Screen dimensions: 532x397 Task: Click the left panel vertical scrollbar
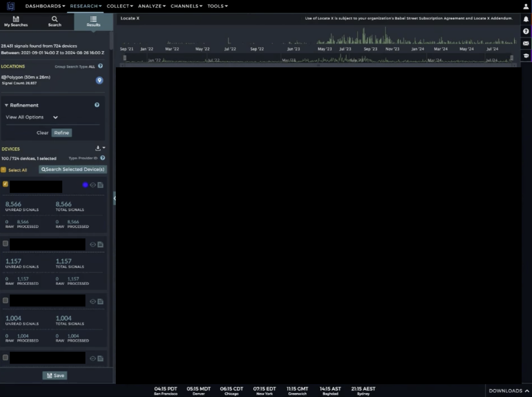click(111, 40)
